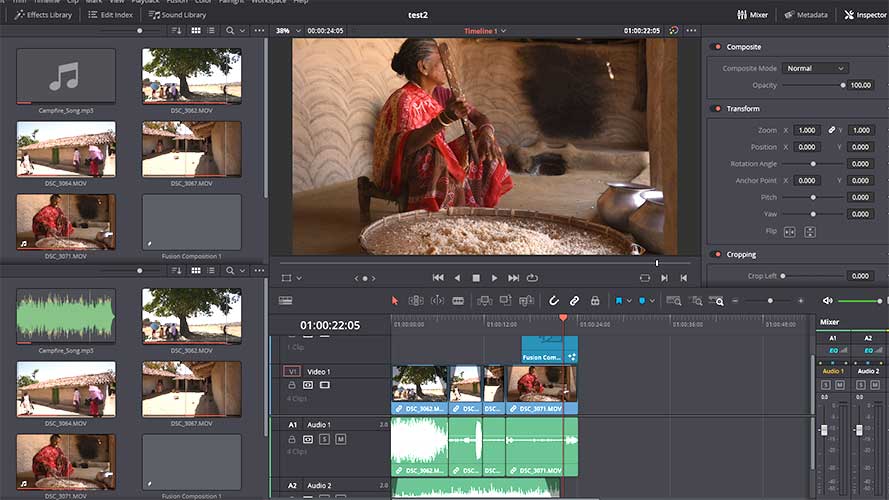Toggle timeline Snapping magnet icon
The height and width of the screenshot is (500, 889).
coord(554,300)
